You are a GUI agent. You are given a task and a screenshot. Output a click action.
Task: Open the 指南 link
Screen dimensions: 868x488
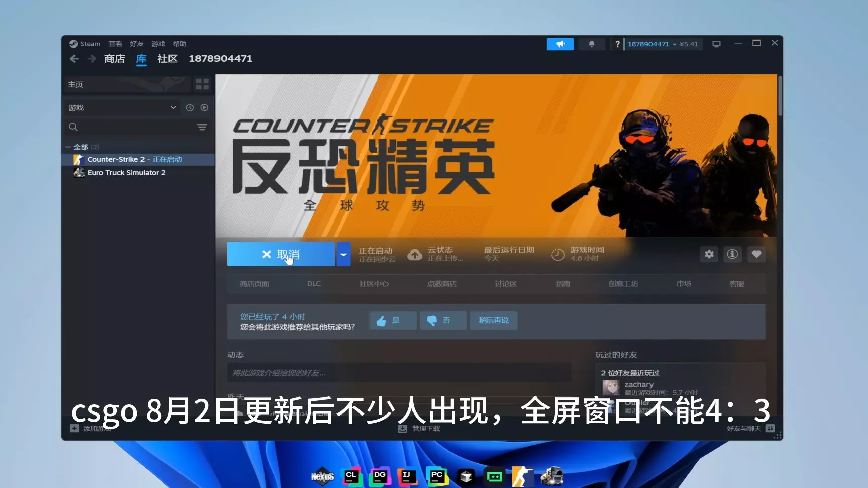pos(563,284)
